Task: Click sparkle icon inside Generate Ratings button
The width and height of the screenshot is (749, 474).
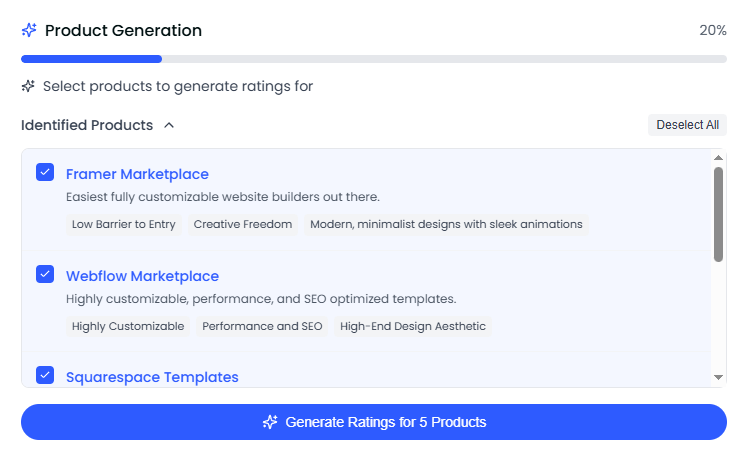Action: (x=270, y=422)
